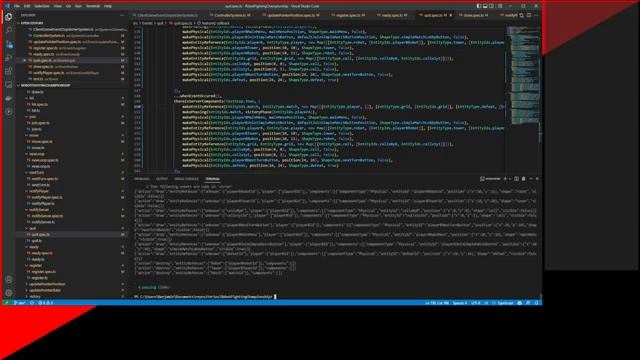Screen dimensions: 640x360
Task: Collapse the hit folder
Action: [31, 98]
